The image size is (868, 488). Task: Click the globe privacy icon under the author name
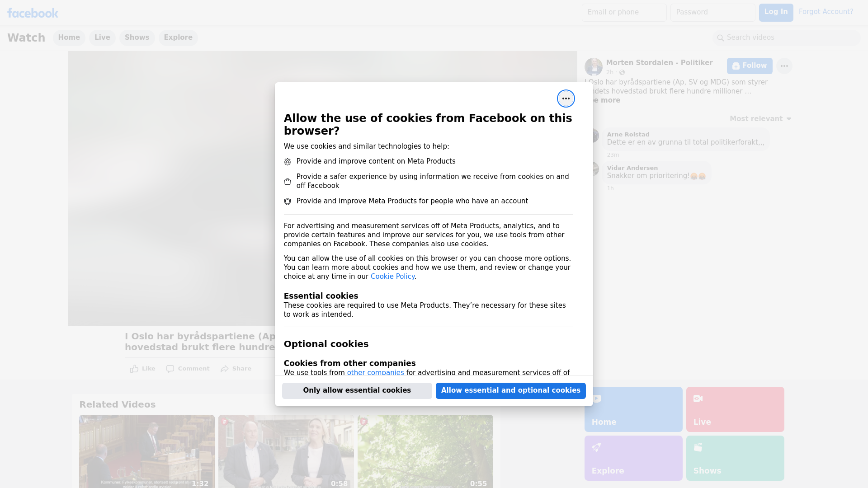pyautogui.click(x=622, y=72)
